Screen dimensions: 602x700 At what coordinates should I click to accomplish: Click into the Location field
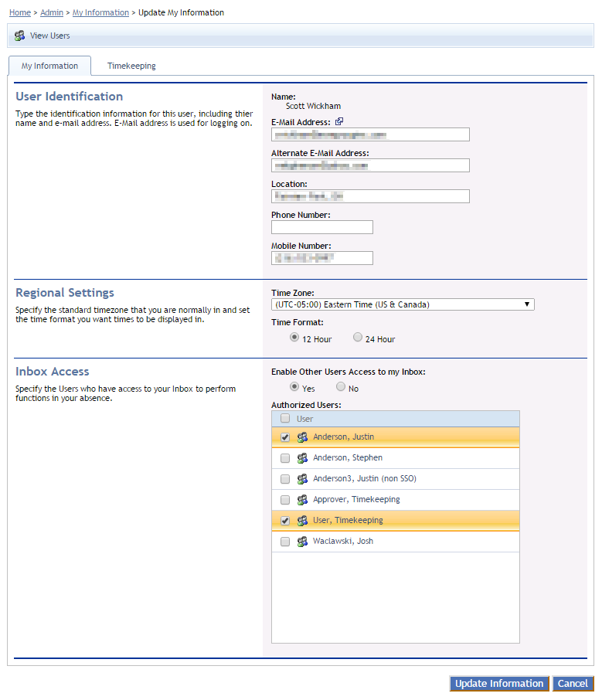pos(370,196)
